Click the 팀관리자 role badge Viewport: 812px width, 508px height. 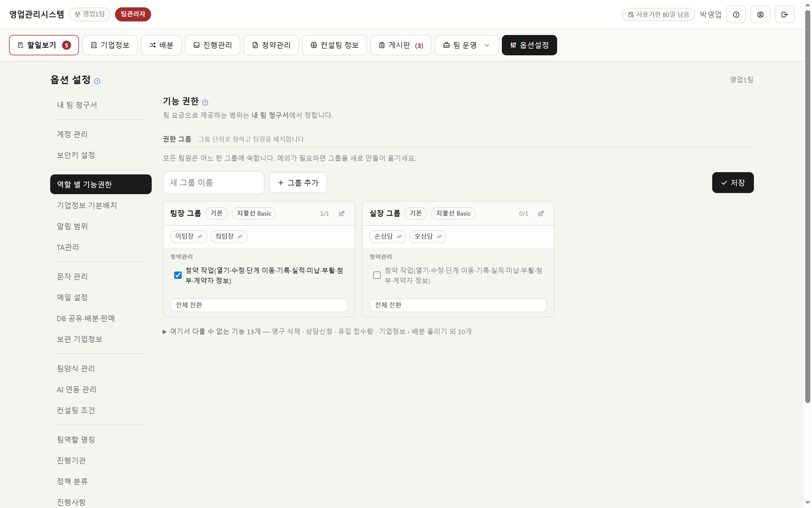(x=133, y=14)
